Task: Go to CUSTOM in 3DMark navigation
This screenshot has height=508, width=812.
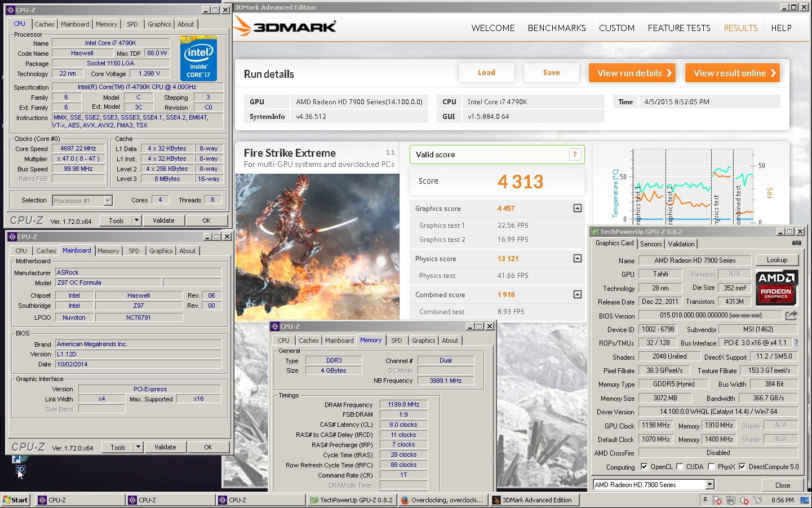Action: click(616, 28)
